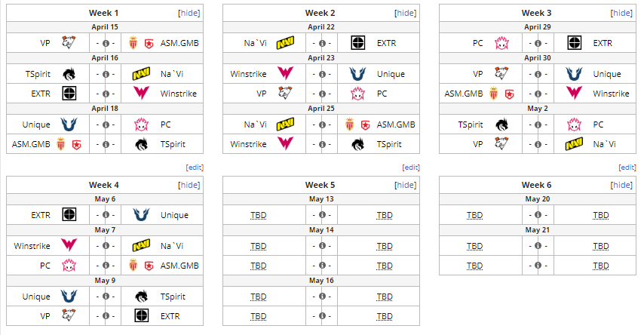Collapse Week 6 with hide toggle
Screen dimensions: 644x335
click(x=622, y=185)
